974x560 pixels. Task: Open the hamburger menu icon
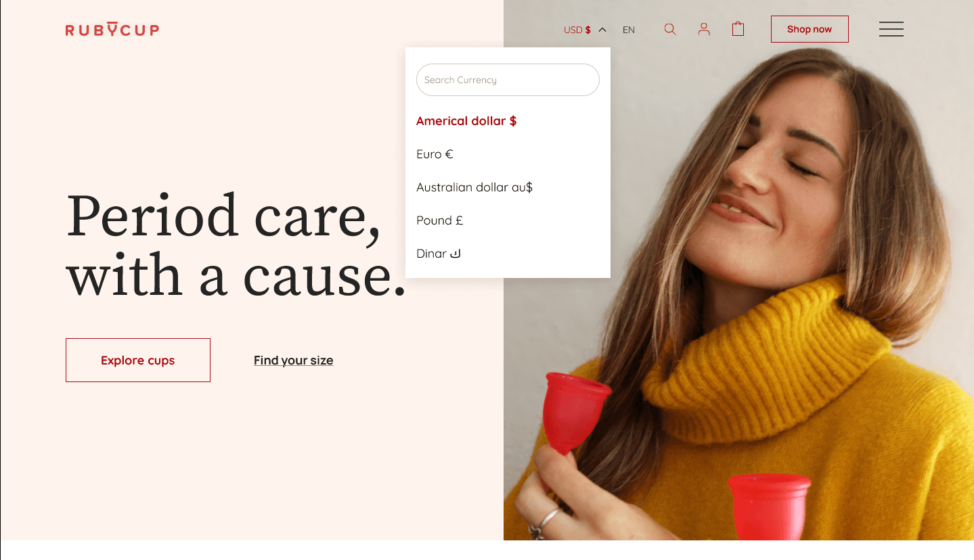pyautogui.click(x=891, y=29)
